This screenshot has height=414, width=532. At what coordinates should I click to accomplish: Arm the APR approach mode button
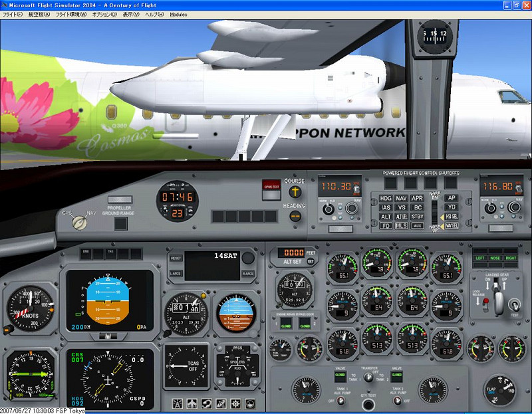coord(417,198)
